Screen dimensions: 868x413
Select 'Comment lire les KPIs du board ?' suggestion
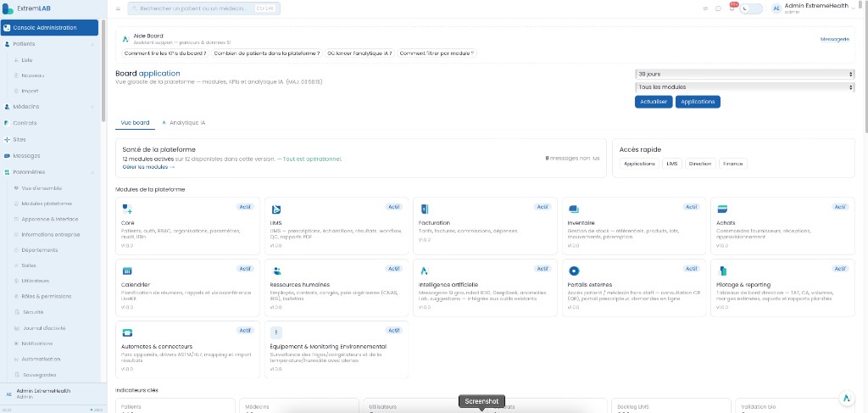click(165, 53)
